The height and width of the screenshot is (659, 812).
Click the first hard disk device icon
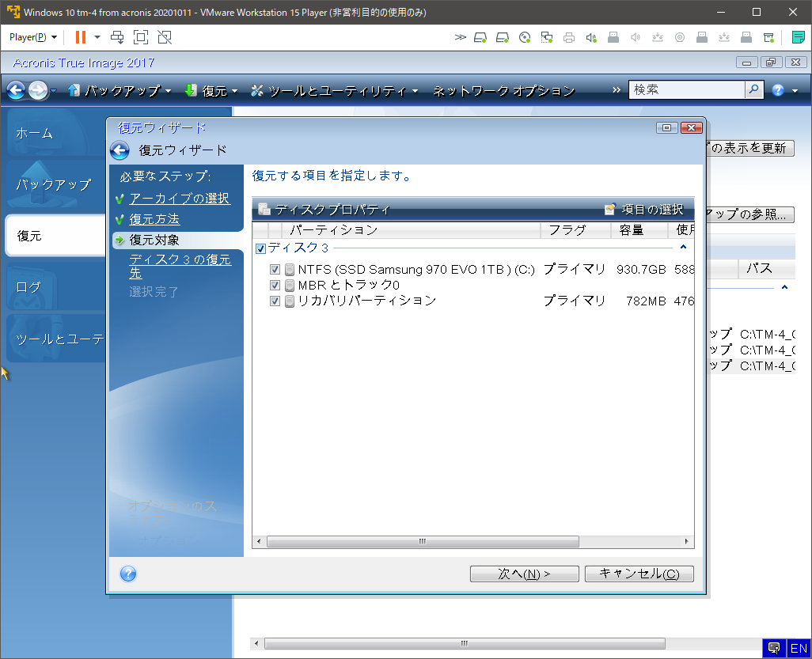480,37
